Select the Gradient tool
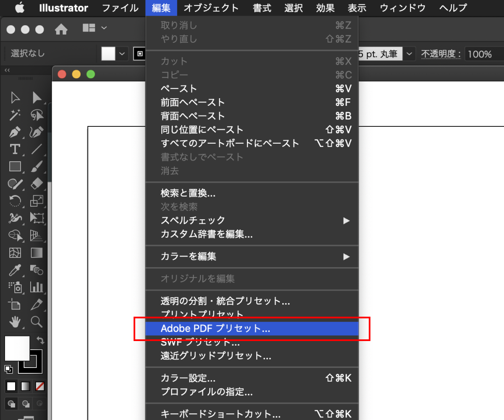The width and height of the screenshot is (504, 420). coord(37,253)
